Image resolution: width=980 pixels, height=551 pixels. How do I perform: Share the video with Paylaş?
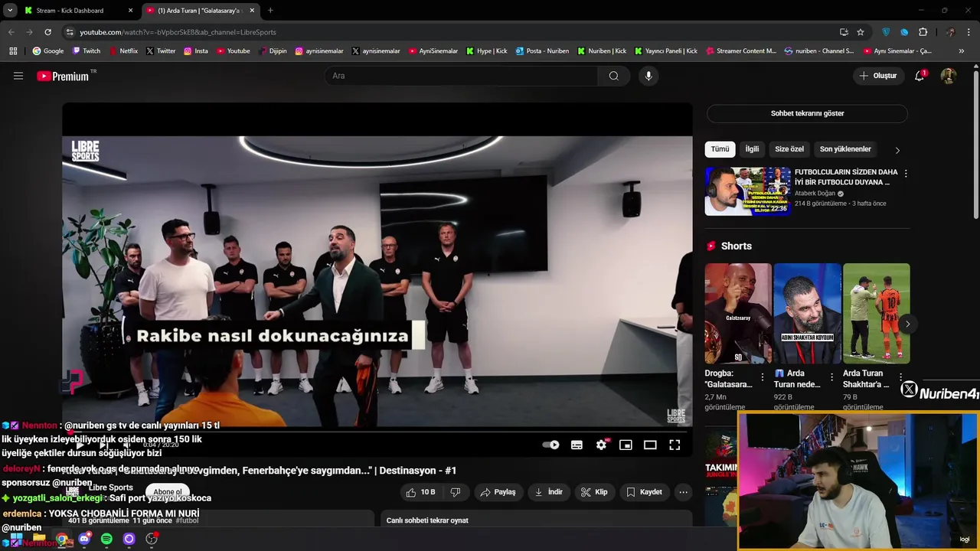click(498, 492)
